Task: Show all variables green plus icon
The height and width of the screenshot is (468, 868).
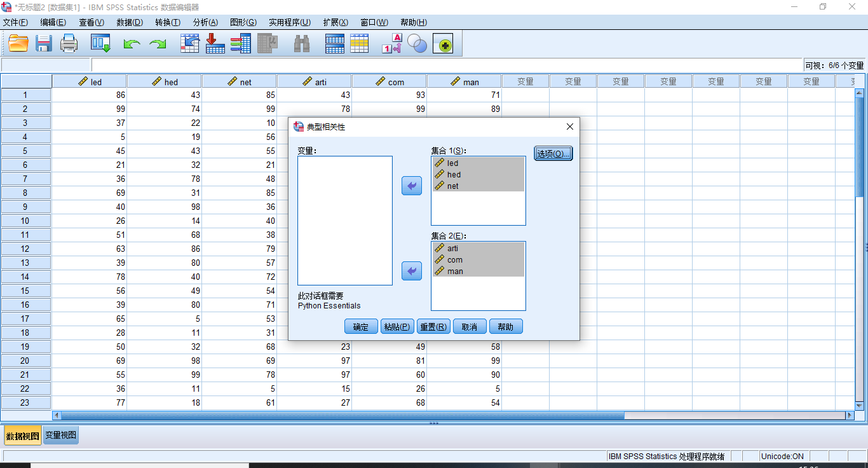Action: (x=443, y=44)
